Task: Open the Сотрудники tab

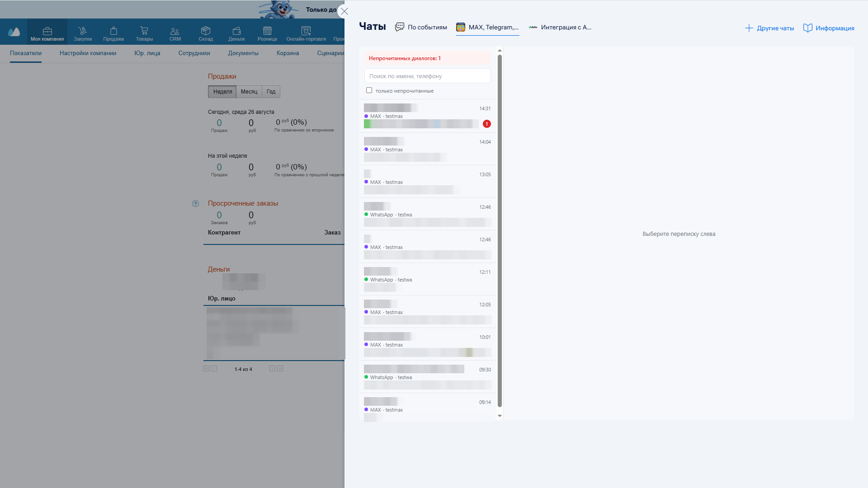Action: 194,53
